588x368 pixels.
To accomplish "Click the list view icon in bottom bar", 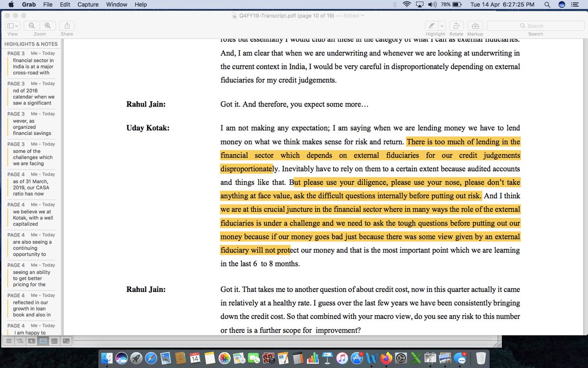I will 9,341.
